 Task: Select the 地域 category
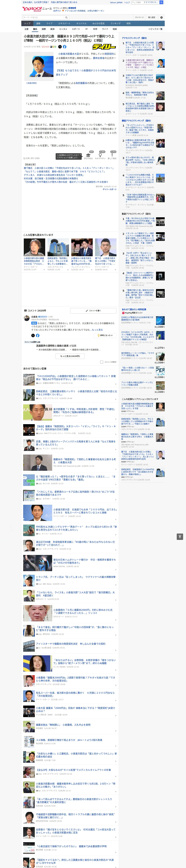point(114,29)
